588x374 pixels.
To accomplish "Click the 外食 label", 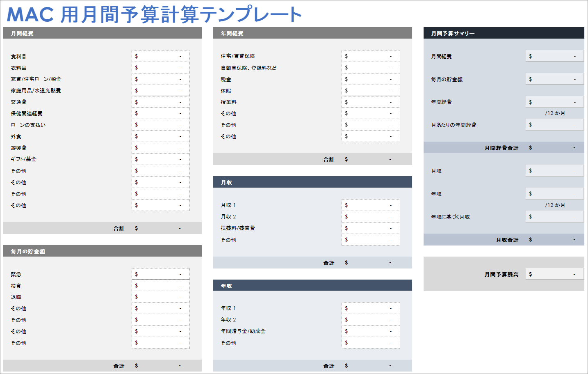I will (x=16, y=137).
